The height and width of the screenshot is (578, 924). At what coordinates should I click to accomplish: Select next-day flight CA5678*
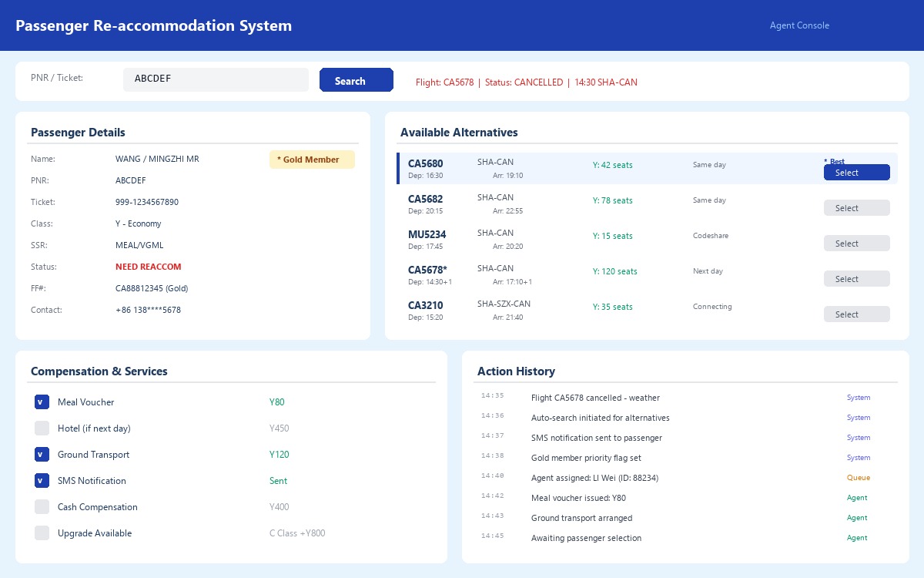[x=856, y=278]
